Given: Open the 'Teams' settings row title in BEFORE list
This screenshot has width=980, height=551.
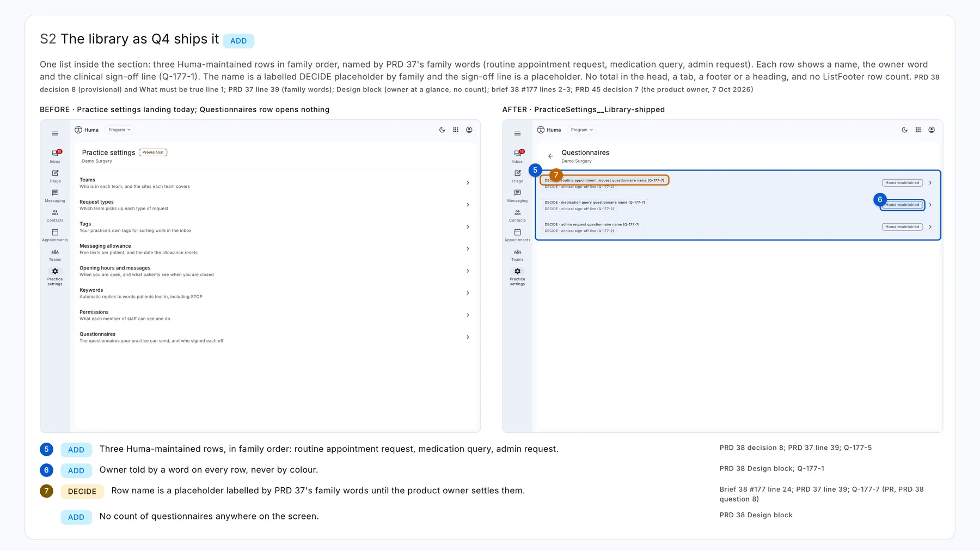Looking at the screenshot, I should [87, 180].
